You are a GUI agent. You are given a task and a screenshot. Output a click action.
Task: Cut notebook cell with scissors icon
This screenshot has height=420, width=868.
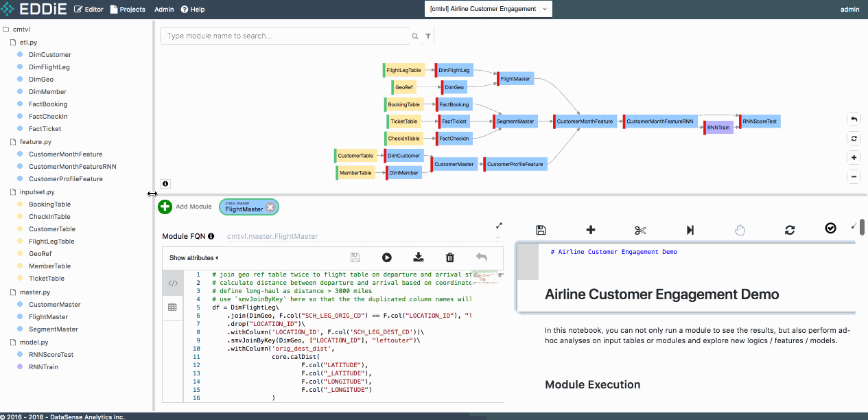[640, 230]
